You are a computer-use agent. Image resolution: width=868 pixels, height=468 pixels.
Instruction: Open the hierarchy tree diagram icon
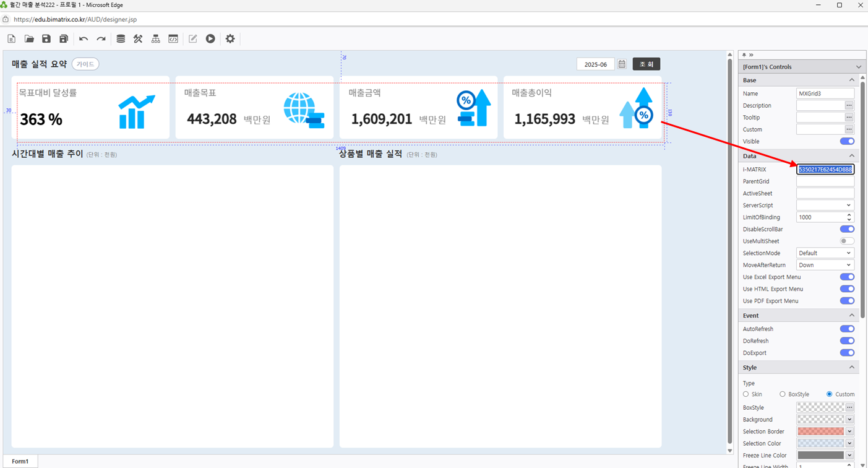pos(155,39)
